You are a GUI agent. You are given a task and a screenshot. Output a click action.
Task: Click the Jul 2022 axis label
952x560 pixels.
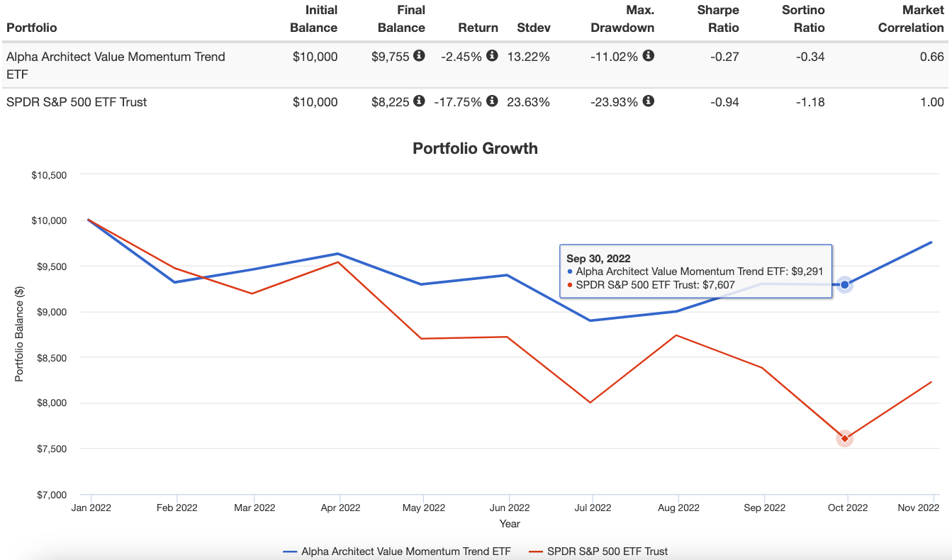click(x=593, y=508)
